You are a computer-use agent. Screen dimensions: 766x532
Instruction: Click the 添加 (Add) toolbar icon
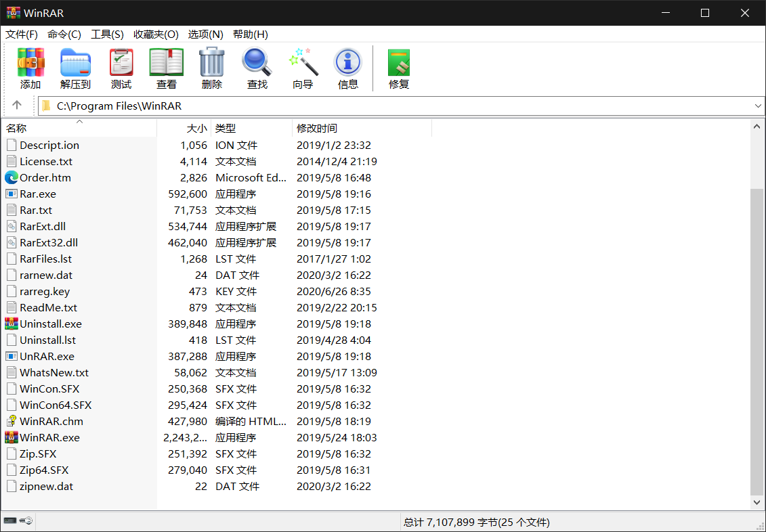30,68
